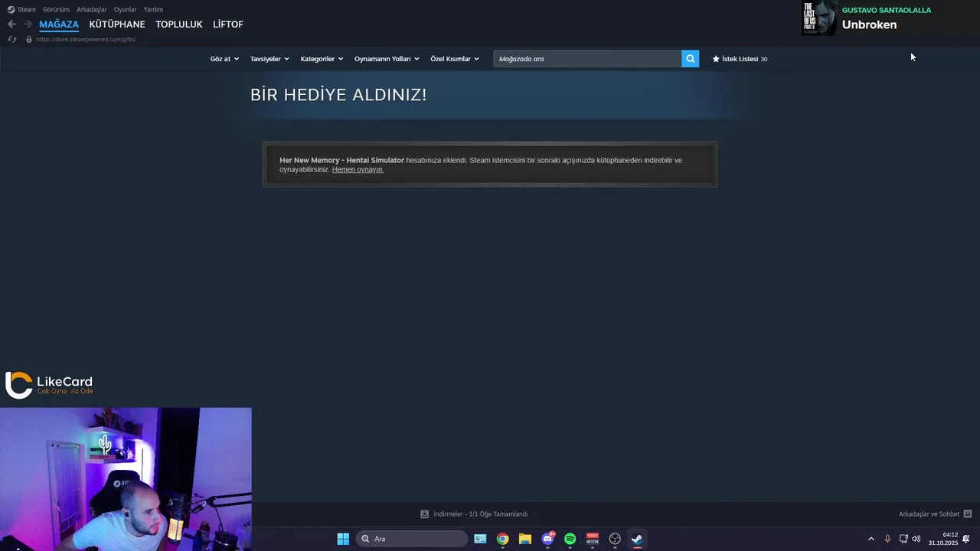Open Spotify from the taskbar

(x=570, y=539)
